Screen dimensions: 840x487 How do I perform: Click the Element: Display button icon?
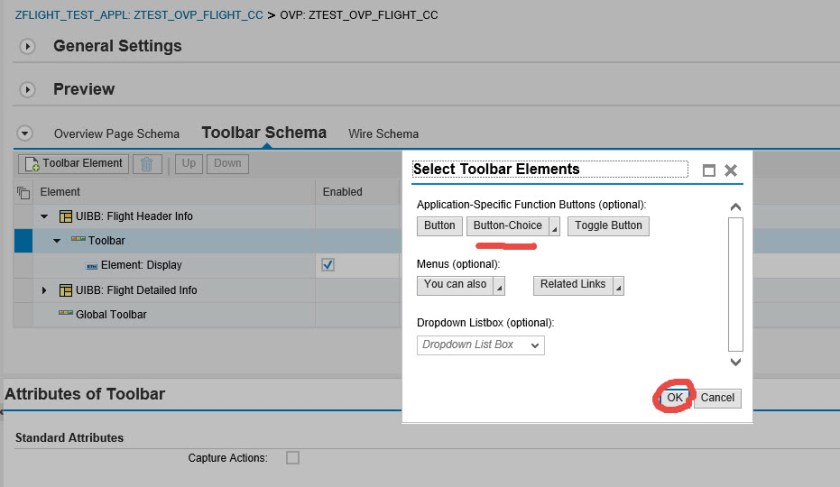(x=92, y=266)
